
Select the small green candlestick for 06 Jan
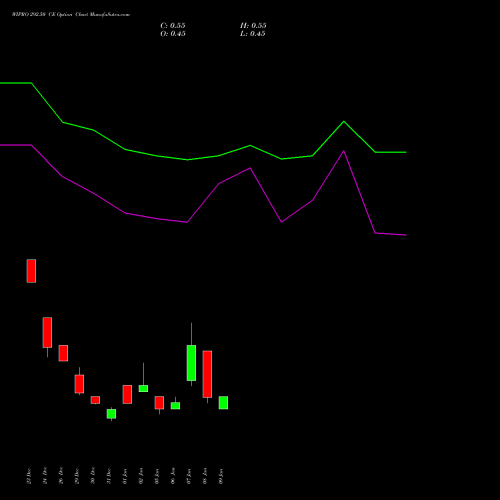point(175,406)
